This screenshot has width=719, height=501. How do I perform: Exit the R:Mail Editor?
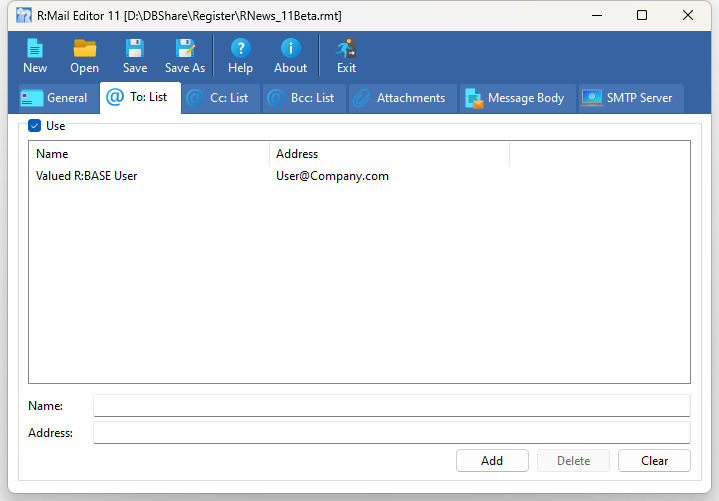[346, 56]
